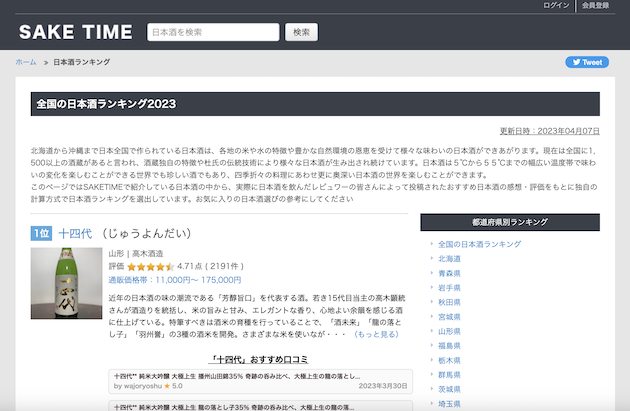This screenshot has height=411, width=630.
Task: Open the 十四代 sake title link
Action: click(75, 233)
